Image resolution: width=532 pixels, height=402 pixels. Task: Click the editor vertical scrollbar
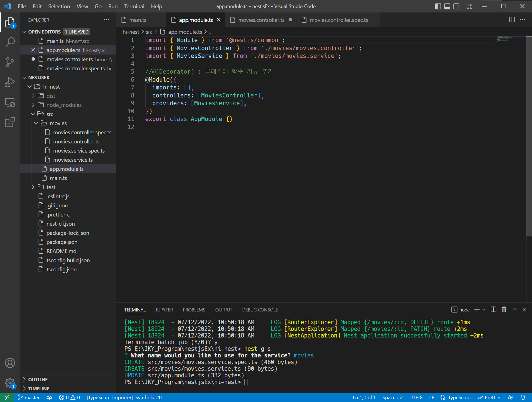529,136
